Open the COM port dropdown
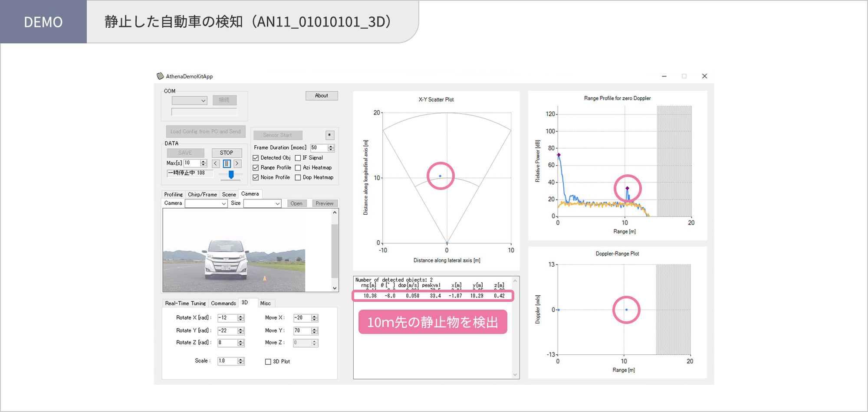 click(190, 101)
